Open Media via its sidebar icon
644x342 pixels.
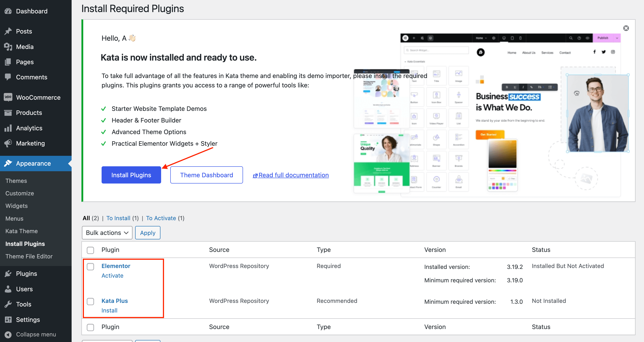coord(8,47)
